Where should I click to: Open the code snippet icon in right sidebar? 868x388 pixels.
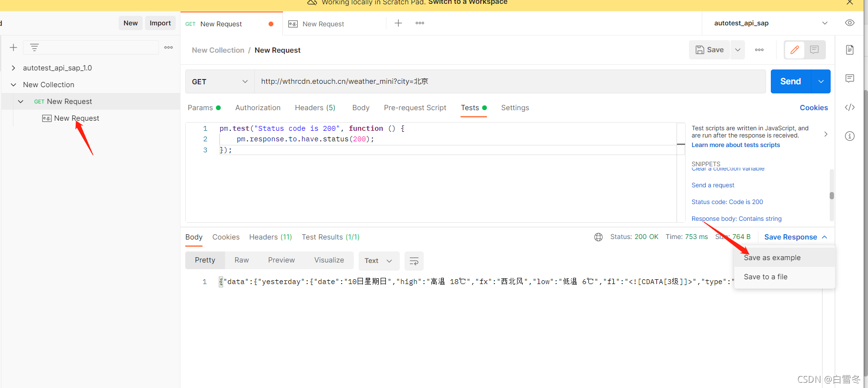pyautogui.click(x=850, y=107)
